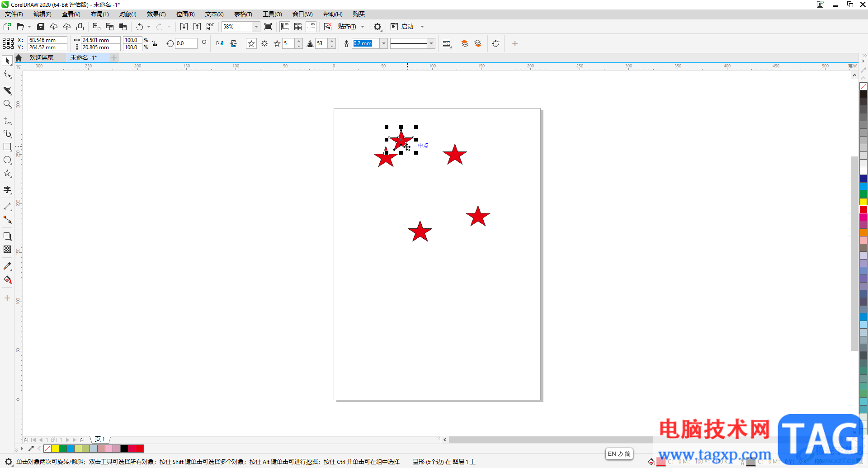Click the rotation angle input field
This screenshot has width=868, height=468.
coord(186,43)
